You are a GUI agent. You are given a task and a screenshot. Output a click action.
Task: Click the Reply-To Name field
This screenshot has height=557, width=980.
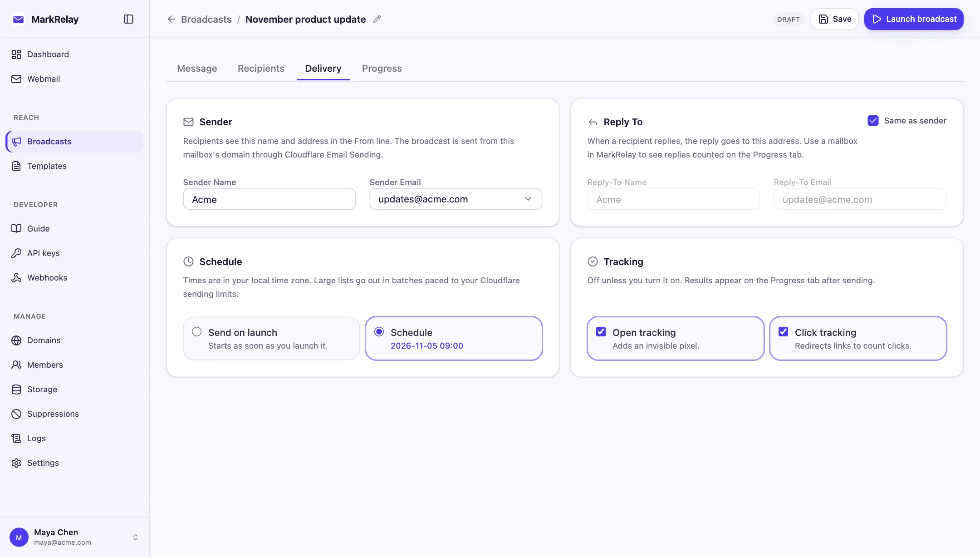(673, 199)
